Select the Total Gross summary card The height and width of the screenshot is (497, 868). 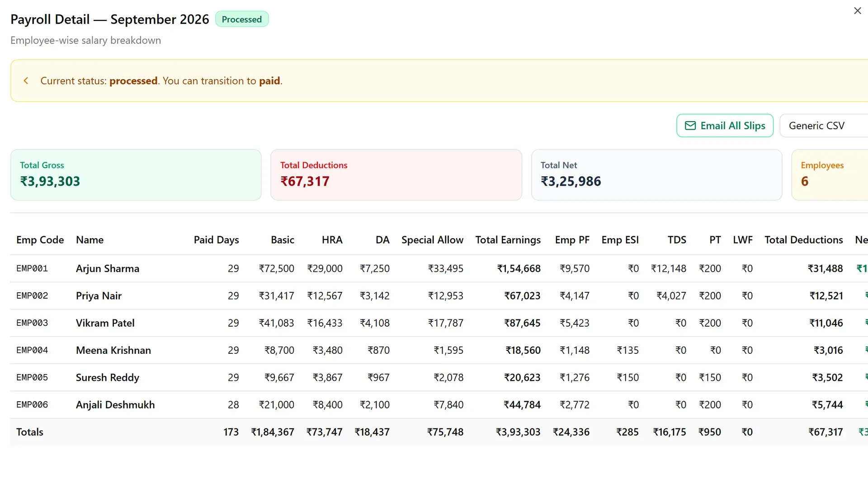[x=136, y=175]
